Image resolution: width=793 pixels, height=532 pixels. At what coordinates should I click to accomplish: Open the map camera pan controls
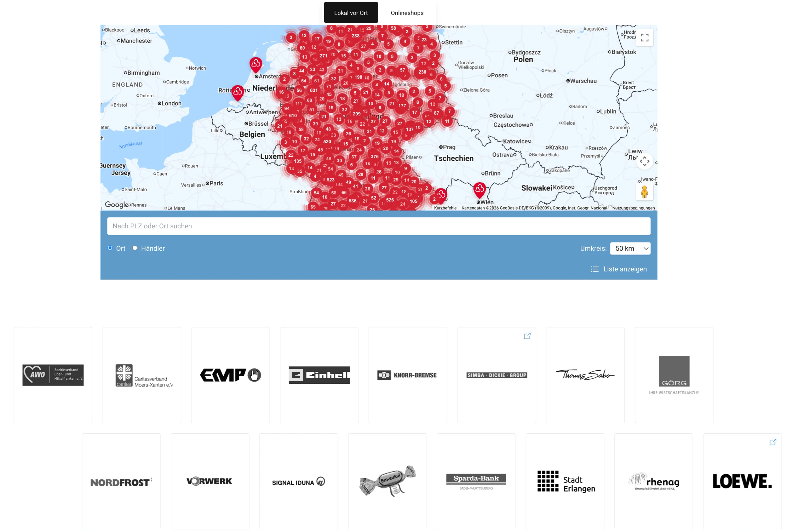(644, 162)
